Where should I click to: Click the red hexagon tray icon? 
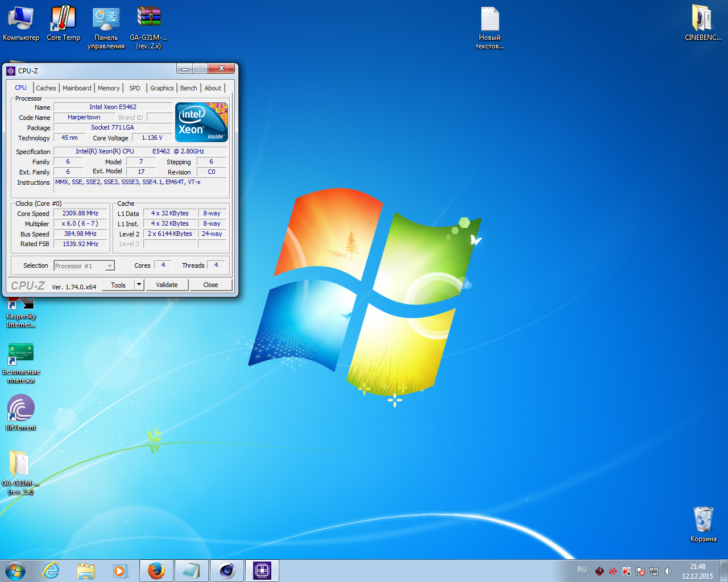click(599, 571)
